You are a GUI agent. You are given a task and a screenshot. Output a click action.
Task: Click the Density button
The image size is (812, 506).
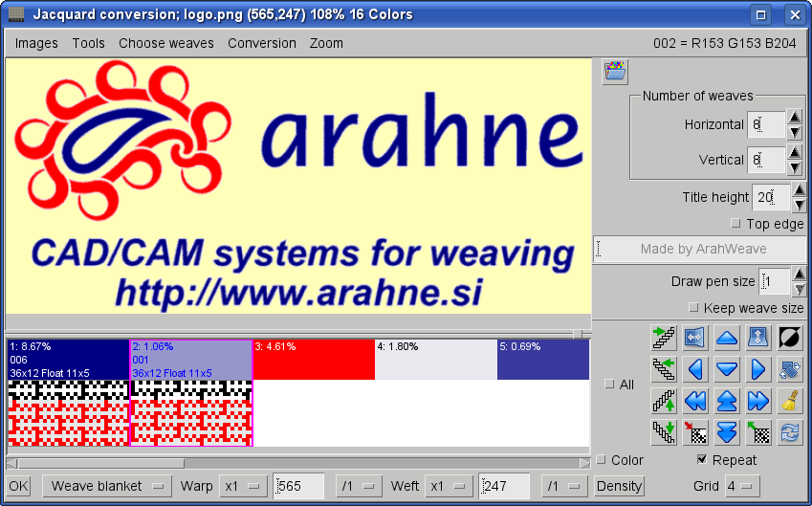click(619, 486)
